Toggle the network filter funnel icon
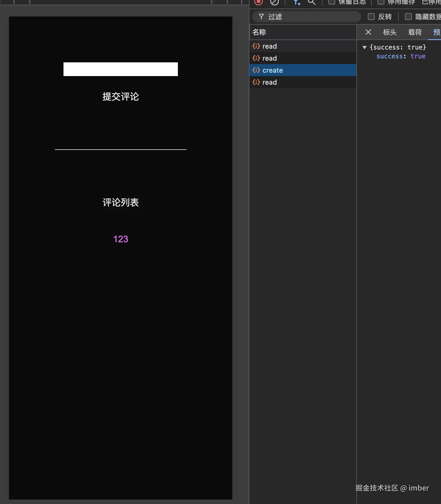The image size is (441, 504). tap(297, 2)
